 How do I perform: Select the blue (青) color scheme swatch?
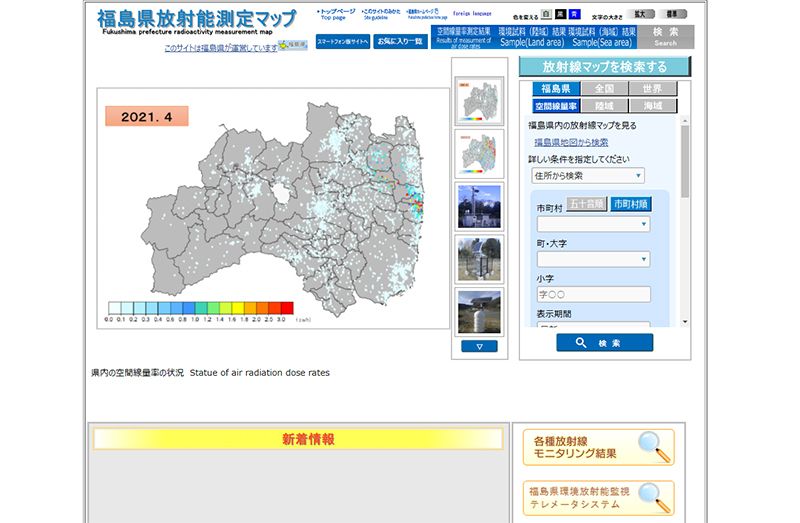click(574, 14)
